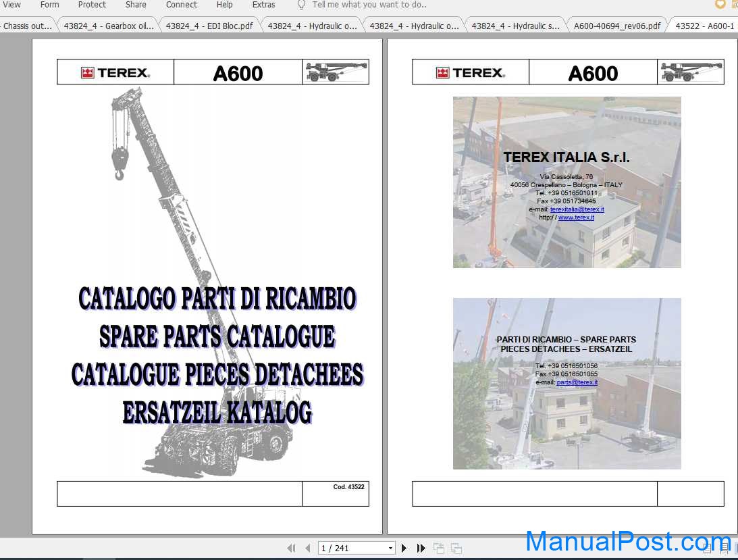Click Tell me what you want to do box
Image resolution: width=738 pixels, height=560 pixels.
click(369, 5)
